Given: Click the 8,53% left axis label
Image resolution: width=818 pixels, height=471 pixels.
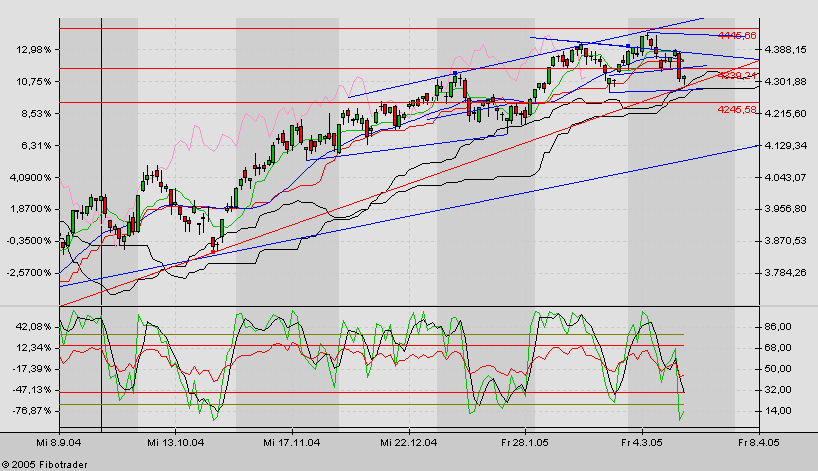Looking at the screenshot, I should point(37,113).
